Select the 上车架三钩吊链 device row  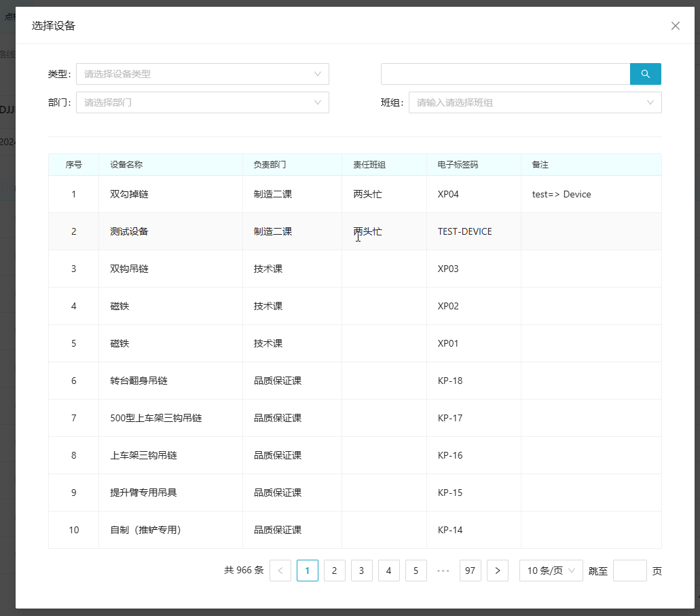click(355, 455)
